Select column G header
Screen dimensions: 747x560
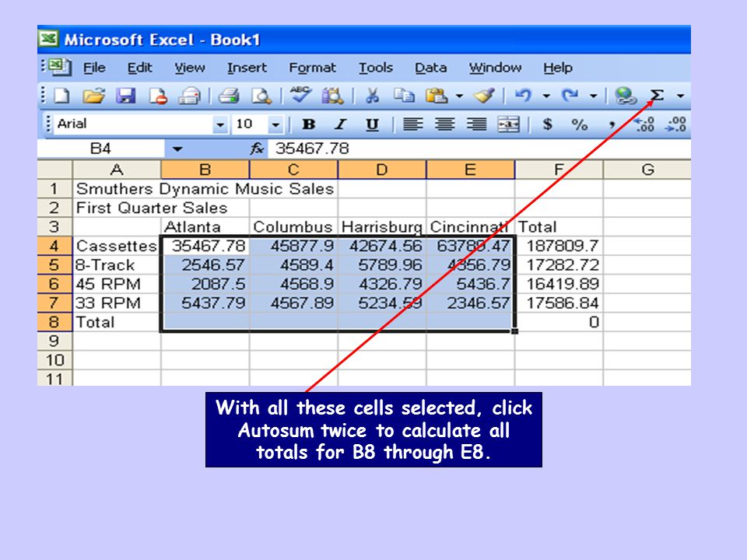coord(647,170)
